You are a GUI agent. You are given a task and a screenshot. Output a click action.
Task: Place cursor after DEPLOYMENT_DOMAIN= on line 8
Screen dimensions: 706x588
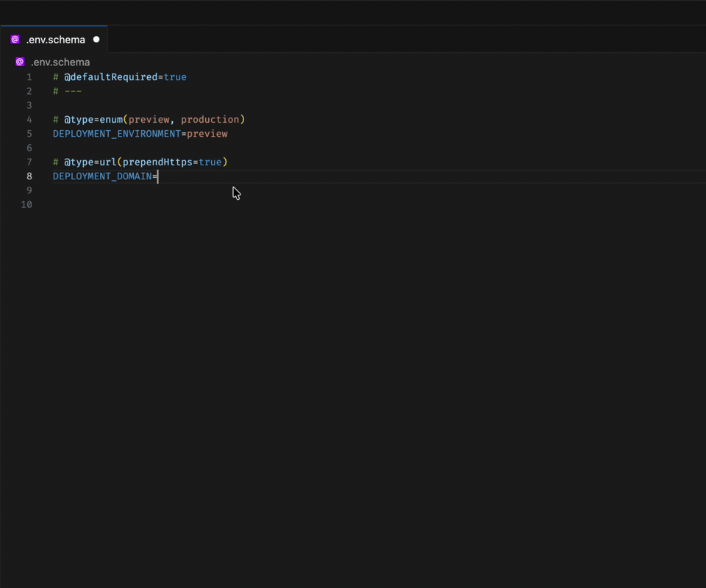158,176
